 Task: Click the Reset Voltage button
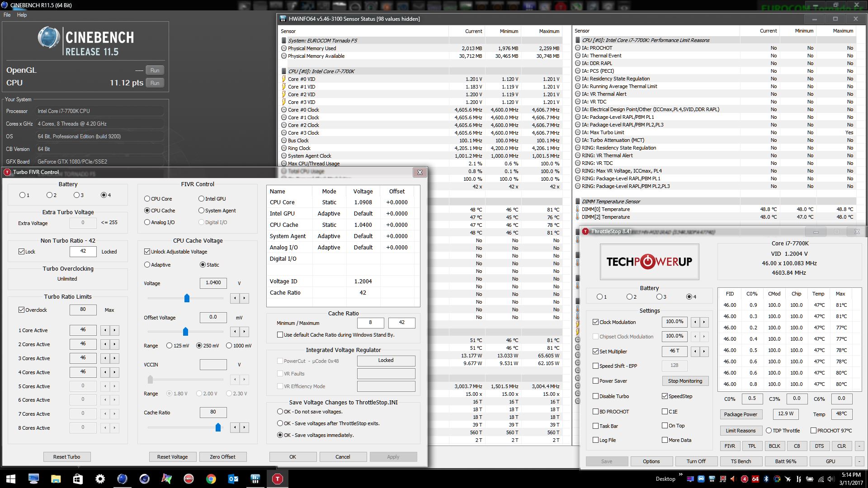coord(172,457)
